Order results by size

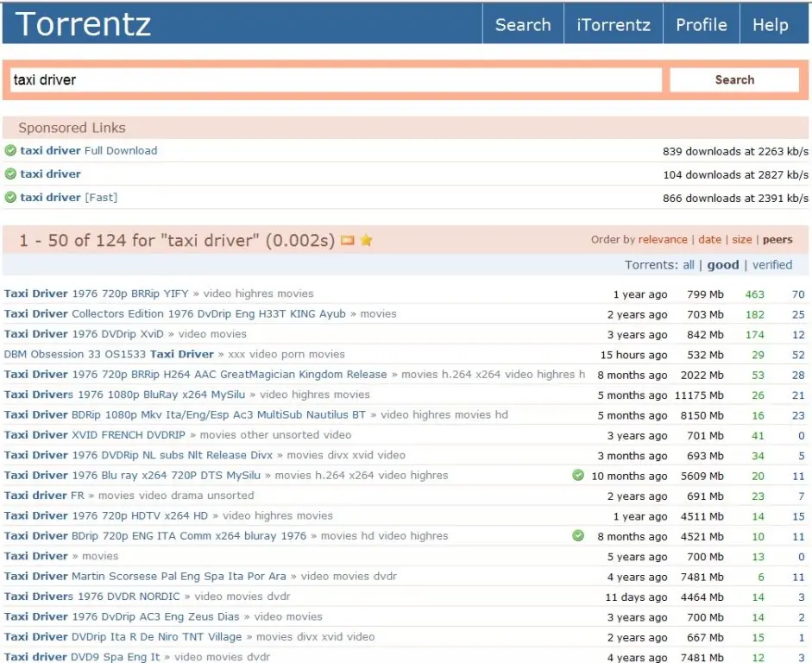(x=742, y=239)
